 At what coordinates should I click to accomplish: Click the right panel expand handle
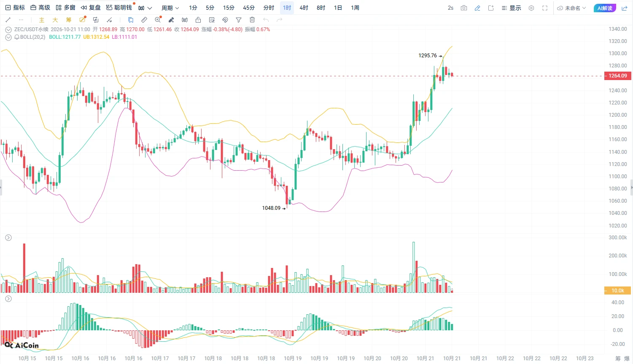tap(631, 187)
